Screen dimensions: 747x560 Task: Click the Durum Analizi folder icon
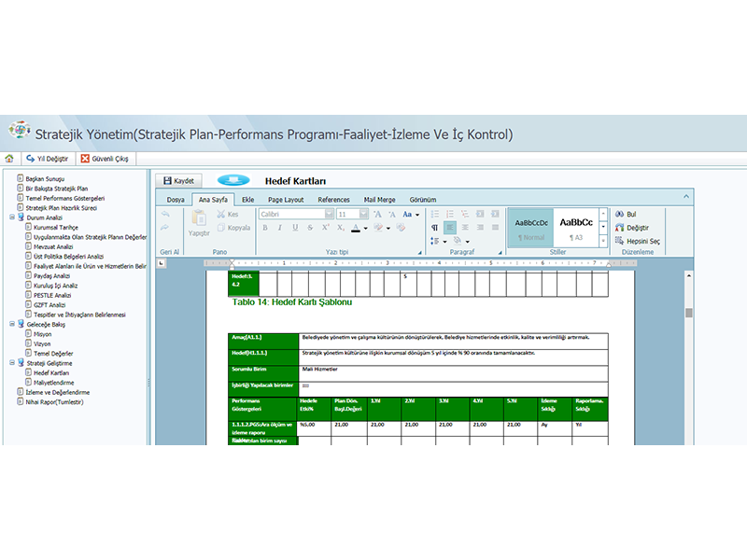point(21,217)
